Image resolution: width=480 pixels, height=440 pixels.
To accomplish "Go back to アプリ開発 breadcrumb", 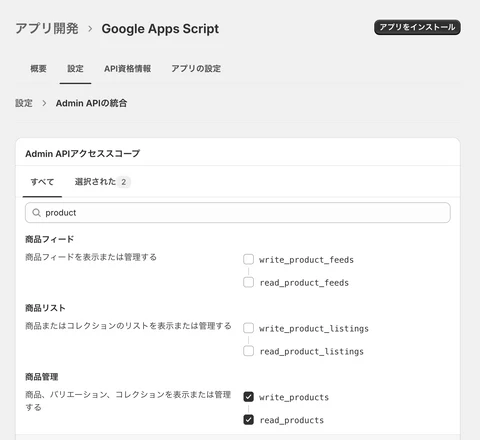I will click(x=47, y=29).
